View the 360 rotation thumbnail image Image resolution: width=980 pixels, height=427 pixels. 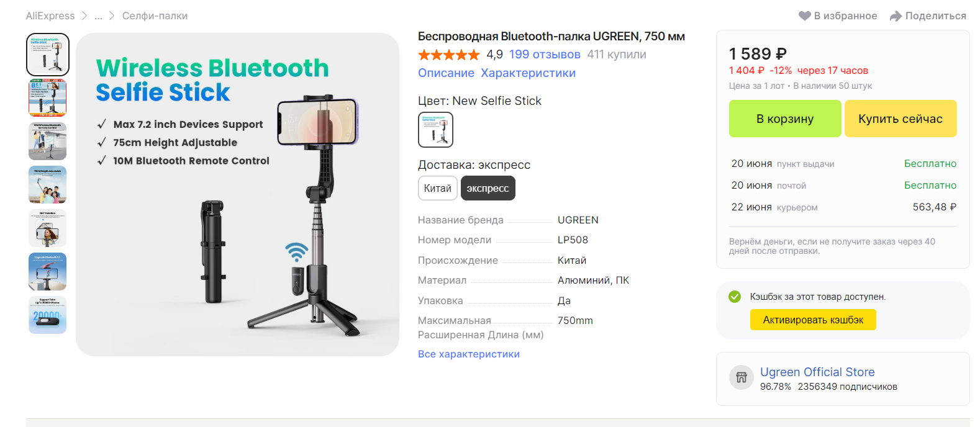tap(48, 228)
